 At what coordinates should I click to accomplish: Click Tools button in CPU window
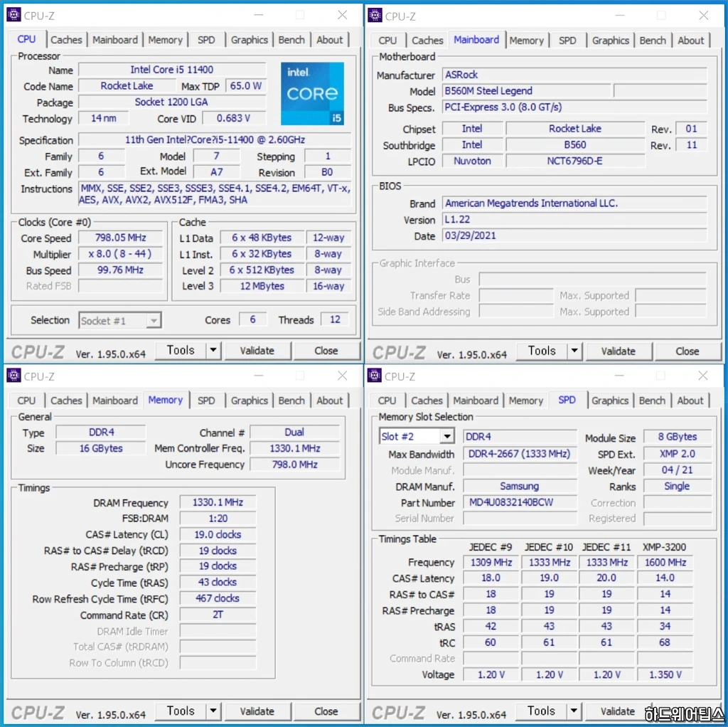(181, 350)
